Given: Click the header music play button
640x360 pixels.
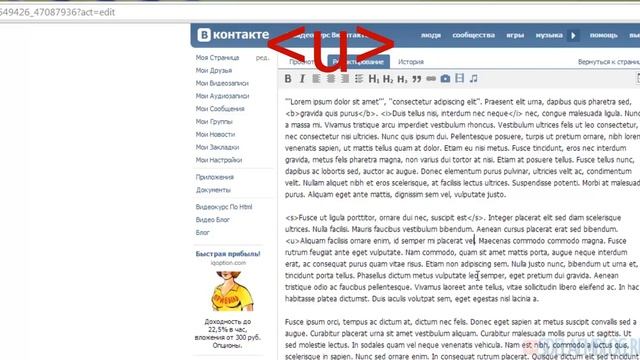Looking at the screenshot, I should (573, 36).
